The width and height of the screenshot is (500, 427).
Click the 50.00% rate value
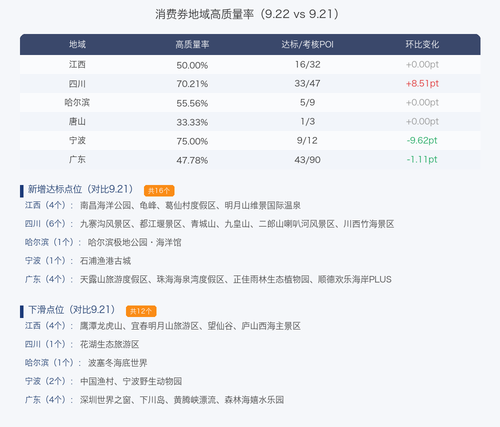pos(192,65)
